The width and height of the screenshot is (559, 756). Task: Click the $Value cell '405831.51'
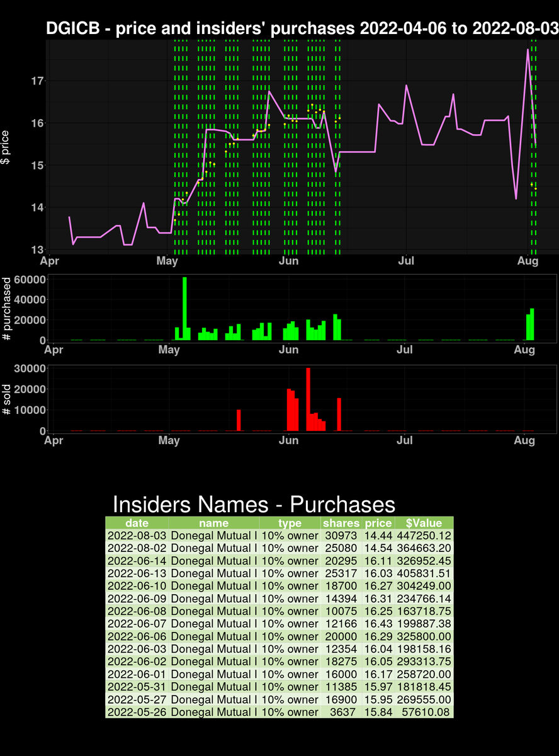point(424,573)
